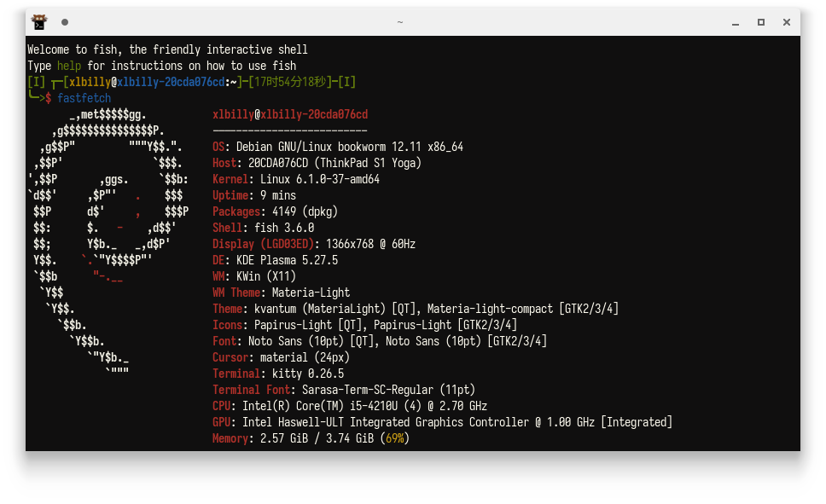Viewport: 826px width, 504px height.
Task: Maximize the kitty terminal window
Action: [x=761, y=22]
